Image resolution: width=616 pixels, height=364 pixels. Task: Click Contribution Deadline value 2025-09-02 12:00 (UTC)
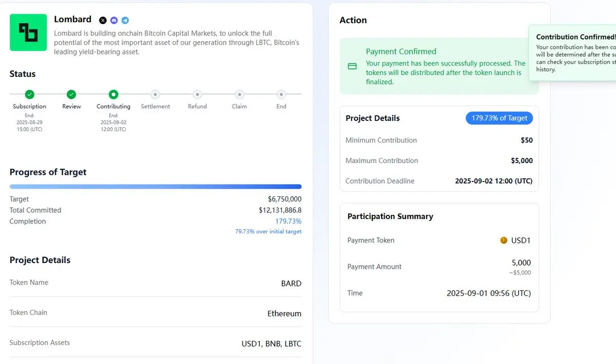click(x=494, y=181)
